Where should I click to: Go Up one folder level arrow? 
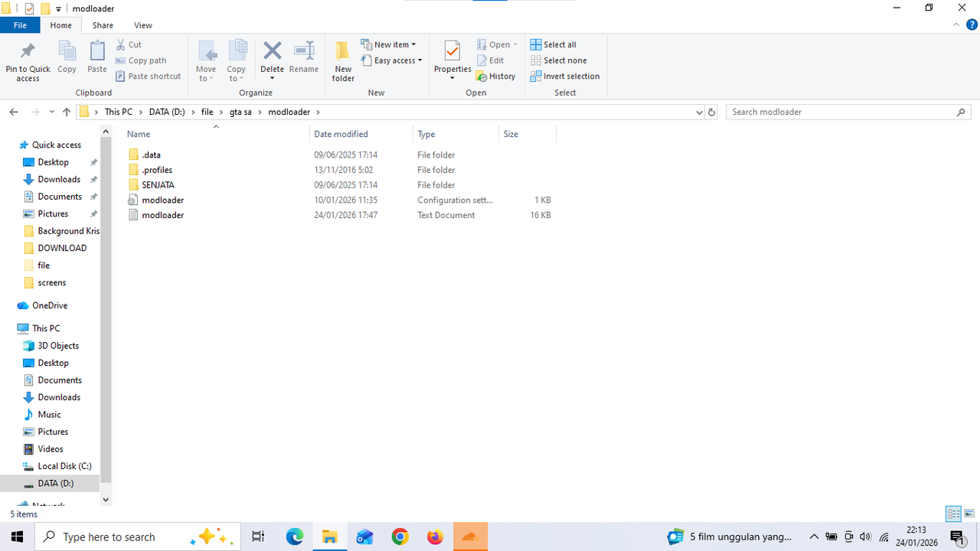67,112
